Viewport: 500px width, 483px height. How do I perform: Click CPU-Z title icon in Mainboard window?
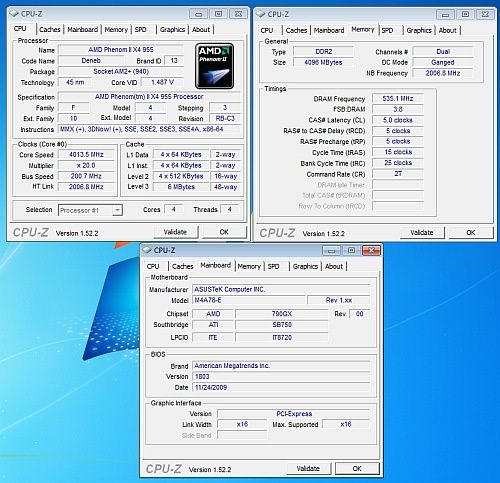coord(147,250)
